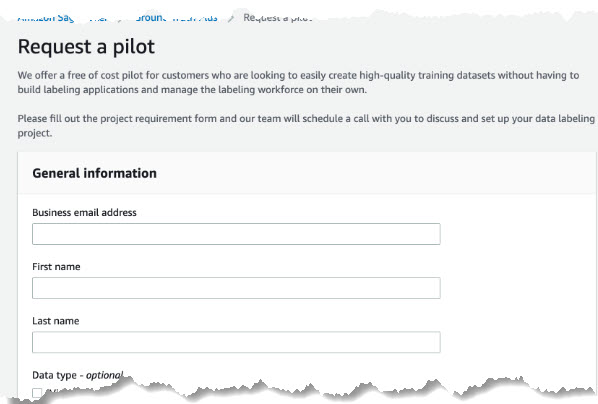Click the First name field label
Image resolution: width=598 pixels, height=404 pixels.
(x=56, y=267)
